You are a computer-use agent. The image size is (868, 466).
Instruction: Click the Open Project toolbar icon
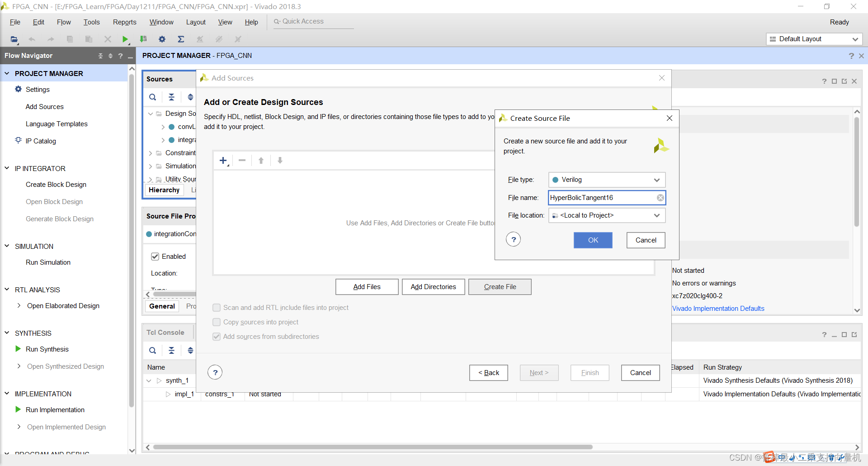click(14, 39)
